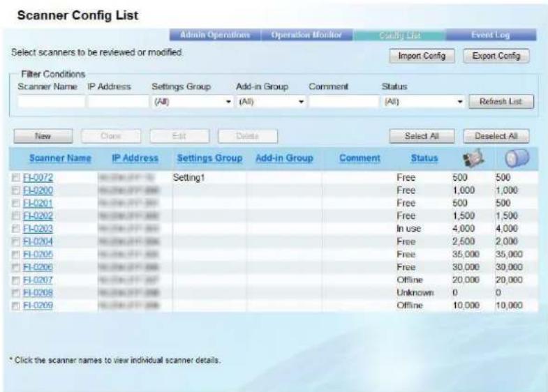
Task: Sort by Add-in Group column header
Action: pos(284,158)
